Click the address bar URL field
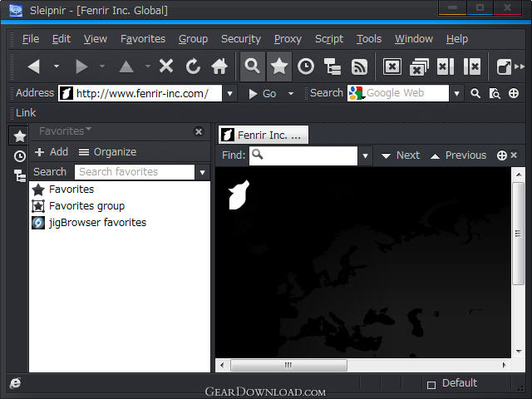Screen dimensions: 532x399 point(140,93)
